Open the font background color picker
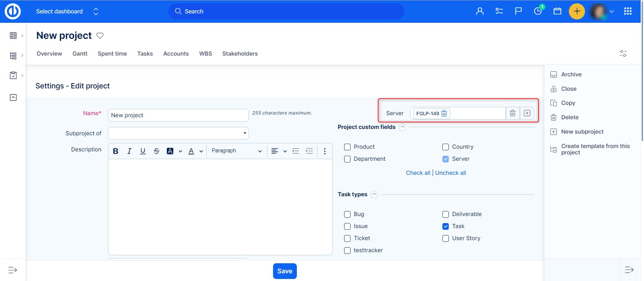Viewport: 644px width, 281px height. coord(170,151)
